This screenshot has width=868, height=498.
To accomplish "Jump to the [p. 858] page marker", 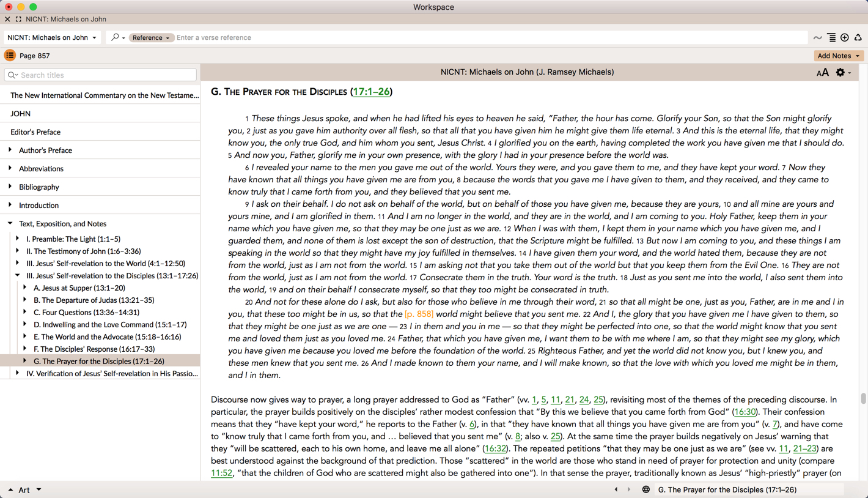I will (x=419, y=314).
